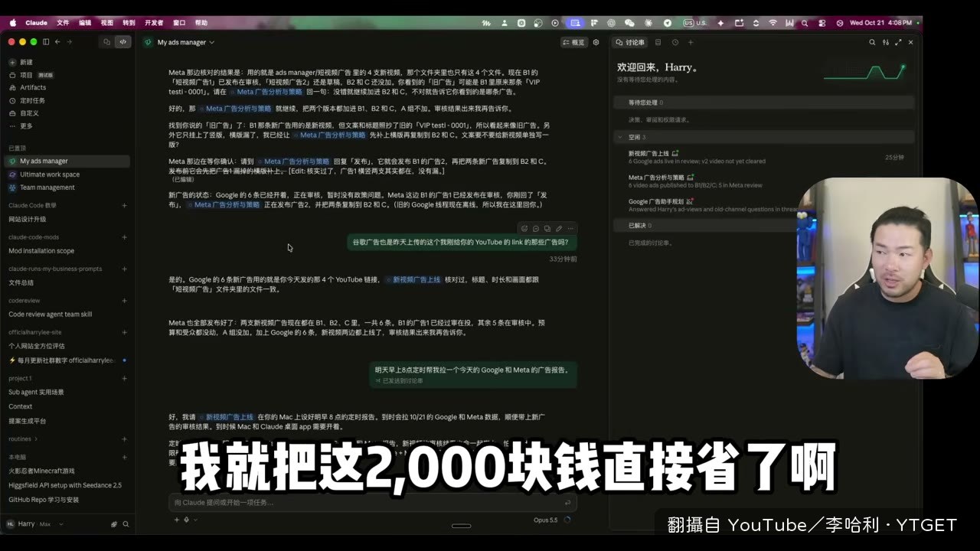
Task: Open the threads panel filter sliders
Action: [886, 42]
